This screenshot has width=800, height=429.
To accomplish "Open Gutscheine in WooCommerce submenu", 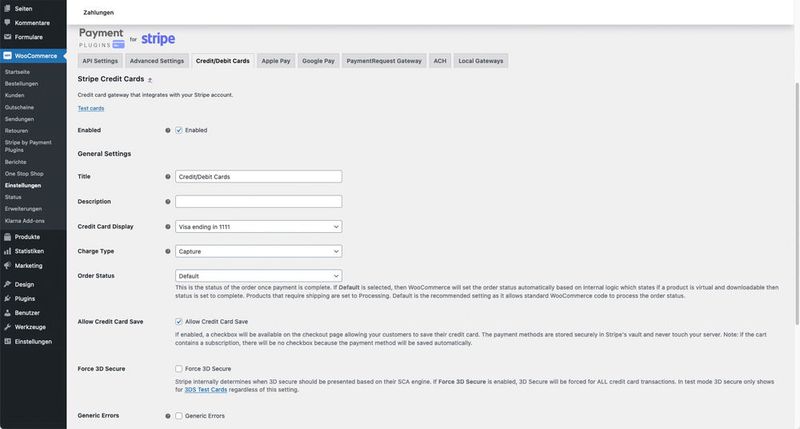I will [x=19, y=108].
